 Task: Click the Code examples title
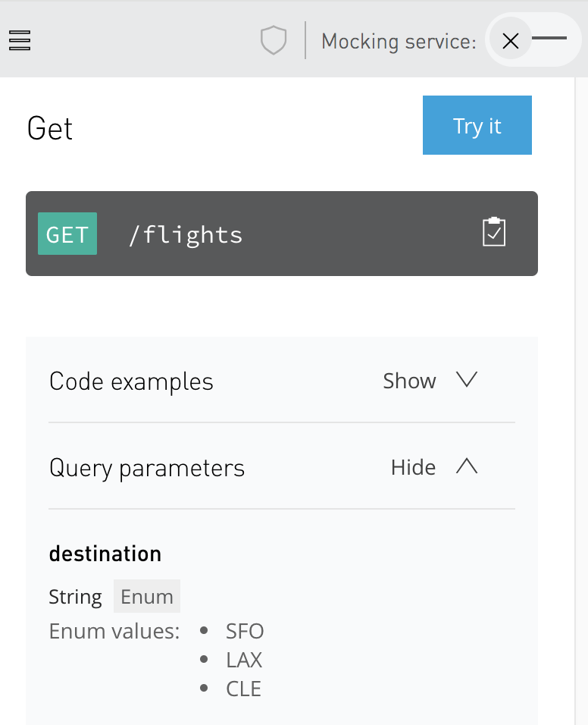pyautogui.click(x=131, y=382)
